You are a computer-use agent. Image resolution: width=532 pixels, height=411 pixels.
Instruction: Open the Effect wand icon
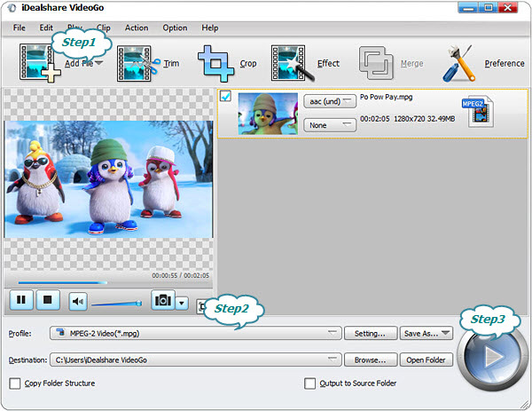pos(292,64)
